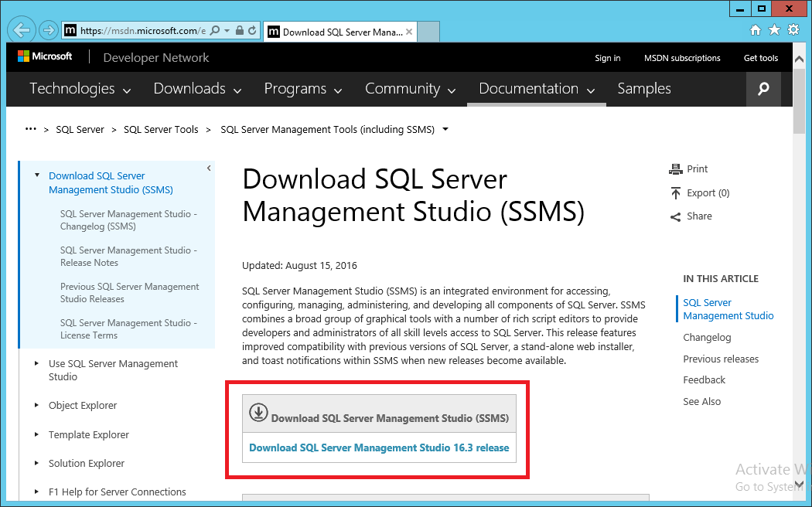This screenshot has height=507, width=812.
Task: Open the browser tools gear icon
Action: (x=793, y=30)
